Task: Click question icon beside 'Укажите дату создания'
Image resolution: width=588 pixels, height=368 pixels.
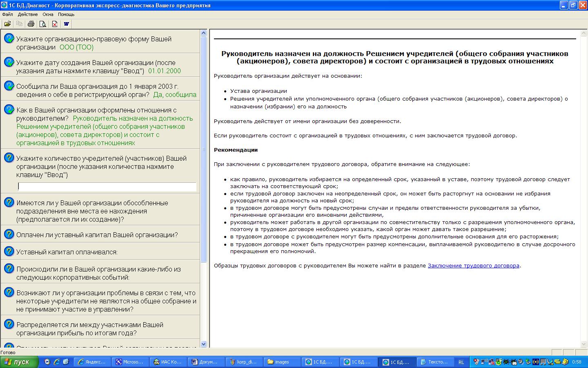Action: [x=9, y=62]
